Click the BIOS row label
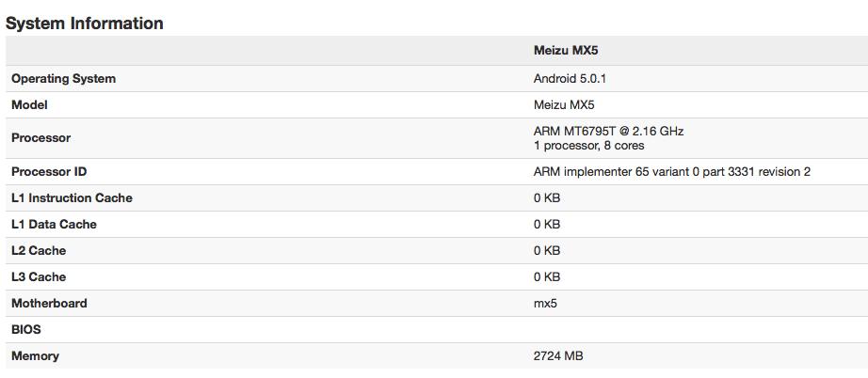Viewport: 868px width, 378px height. pos(26,330)
